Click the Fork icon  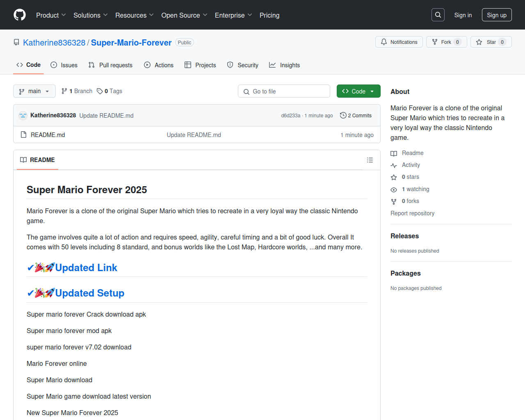pos(435,42)
